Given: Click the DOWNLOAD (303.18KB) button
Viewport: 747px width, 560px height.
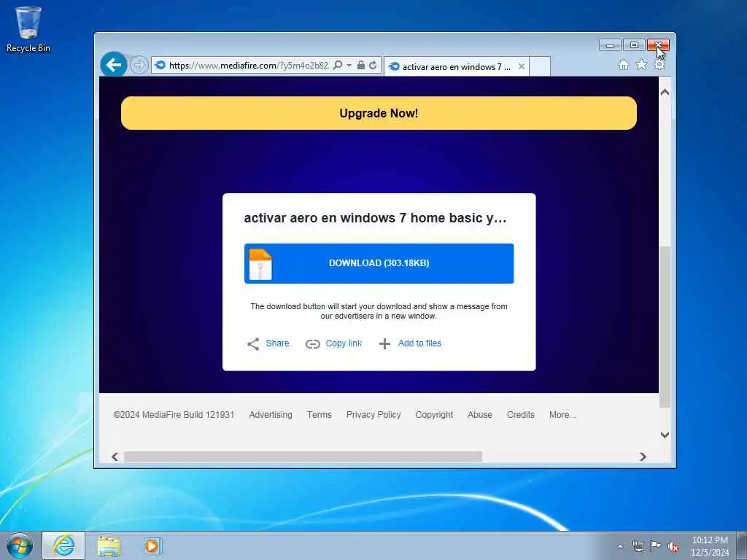Looking at the screenshot, I should click(x=379, y=263).
